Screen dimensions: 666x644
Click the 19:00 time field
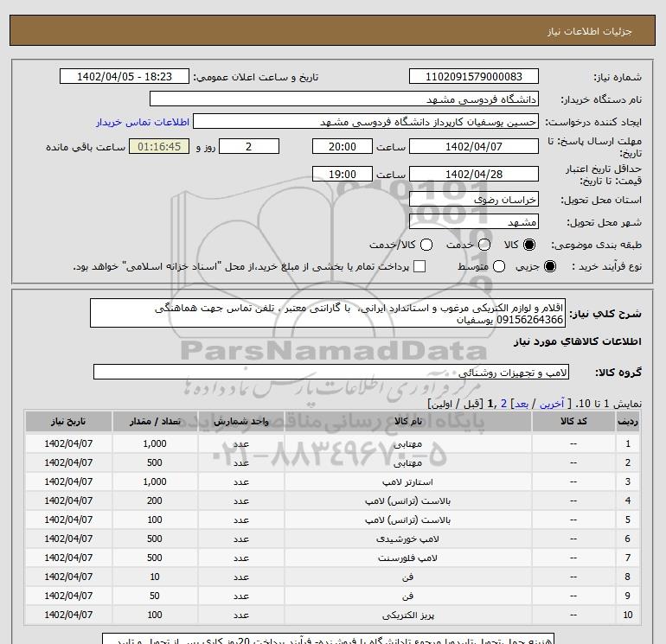tap(343, 174)
